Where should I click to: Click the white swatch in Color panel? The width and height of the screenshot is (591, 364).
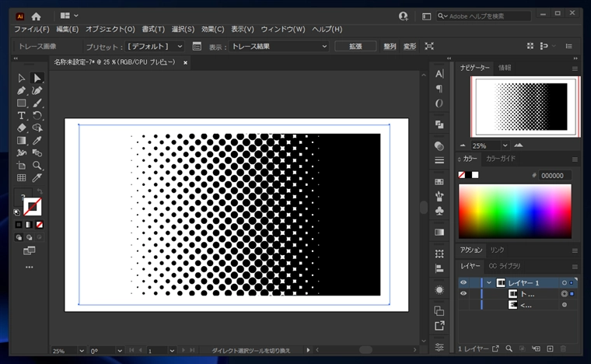click(x=475, y=175)
